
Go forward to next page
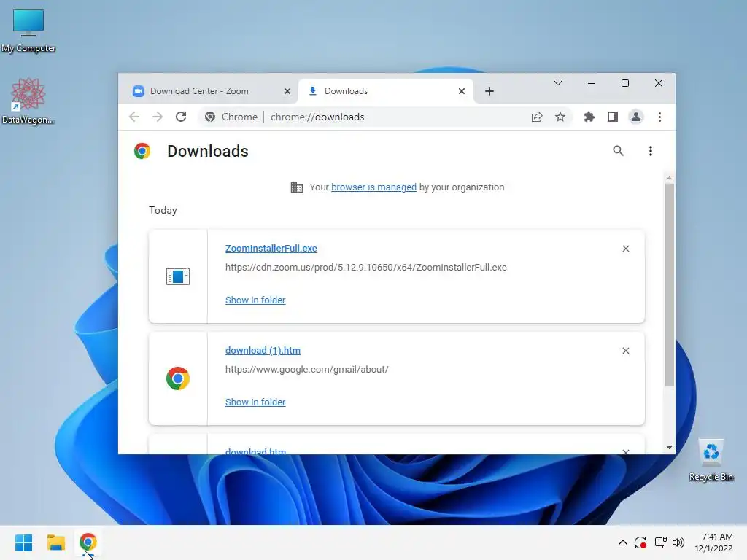pos(158,117)
